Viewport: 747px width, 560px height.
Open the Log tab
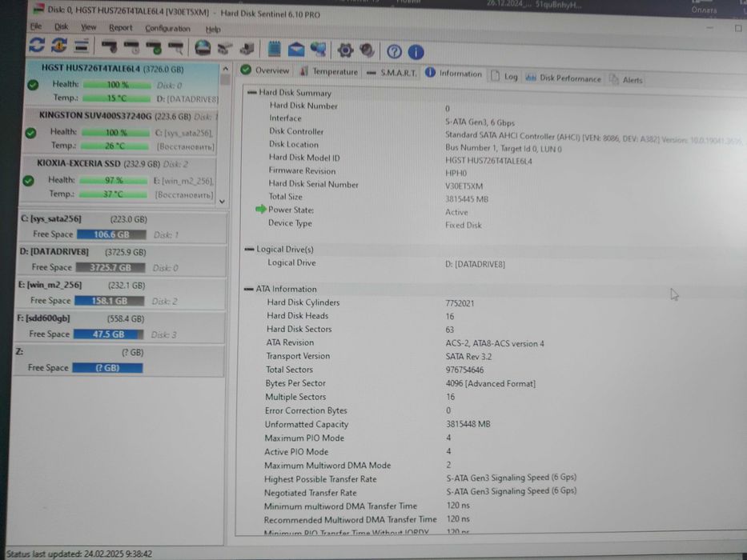[504, 76]
